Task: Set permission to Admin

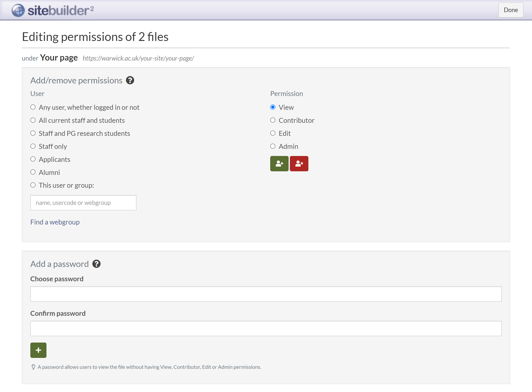Action: pyautogui.click(x=273, y=146)
